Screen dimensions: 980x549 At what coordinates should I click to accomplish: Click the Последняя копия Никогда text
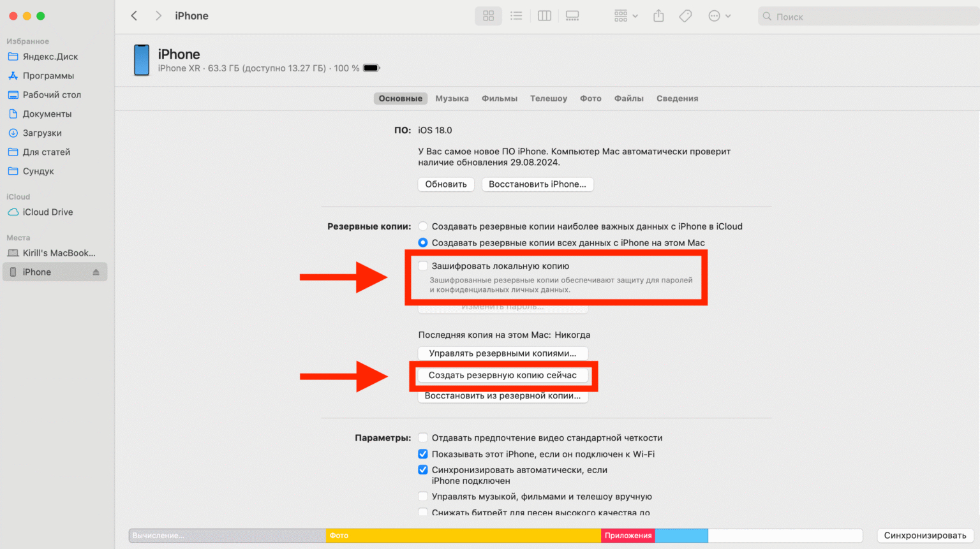pos(504,335)
